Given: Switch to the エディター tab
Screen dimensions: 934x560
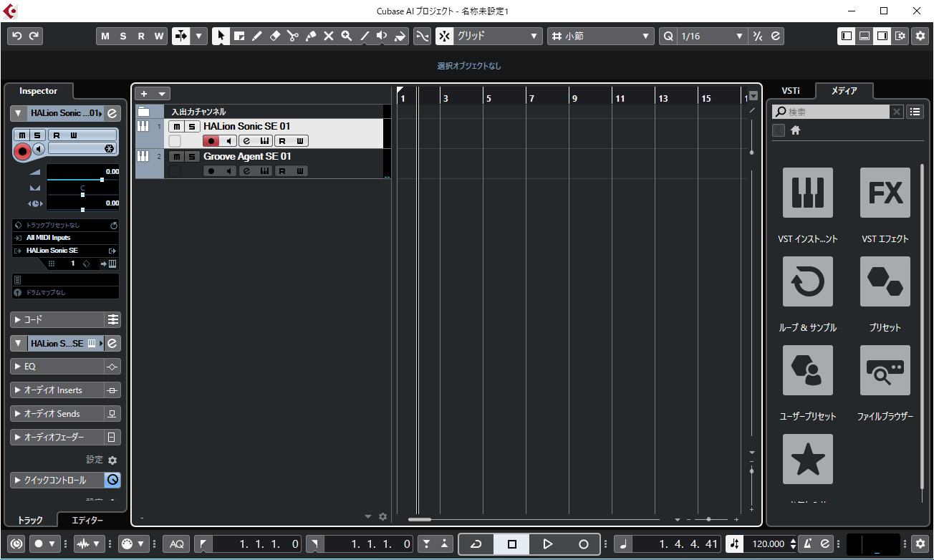Looking at the screenshot, I should pos(88,521).
